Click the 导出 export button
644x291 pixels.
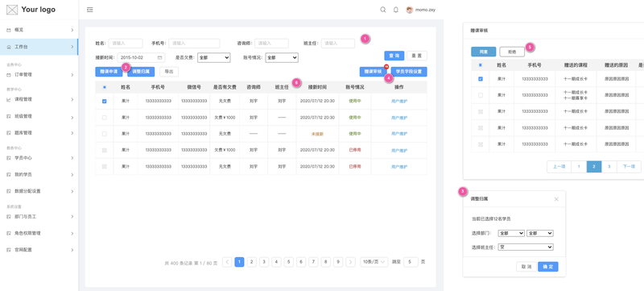[169, 72]
